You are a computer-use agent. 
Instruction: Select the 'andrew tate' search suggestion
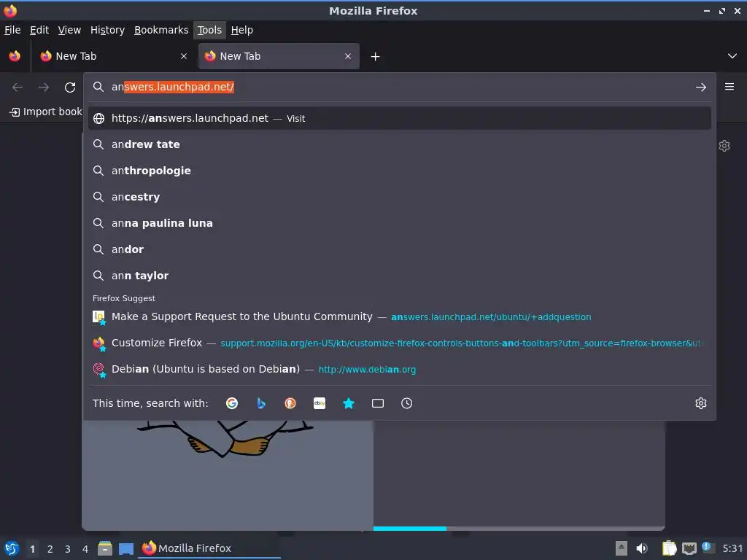(400, 144)
